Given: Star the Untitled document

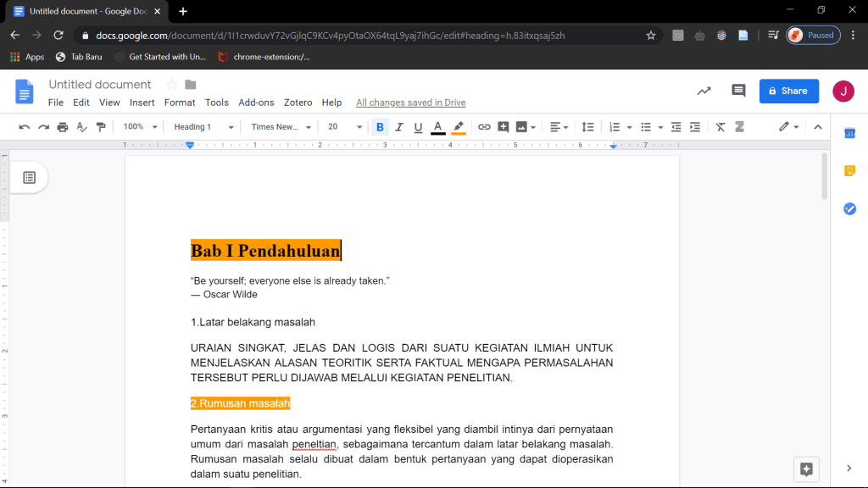Looking at the screenshot, I should [x=171, y=85].
